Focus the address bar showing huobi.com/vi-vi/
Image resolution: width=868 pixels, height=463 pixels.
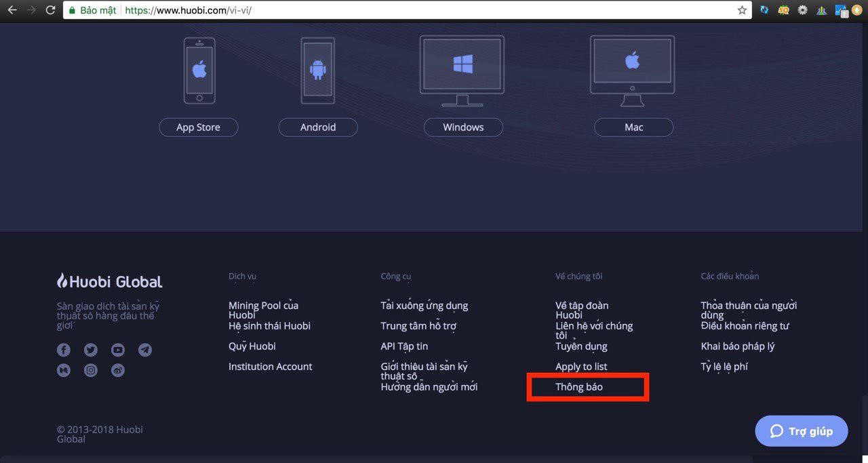[x=407, y=11]
